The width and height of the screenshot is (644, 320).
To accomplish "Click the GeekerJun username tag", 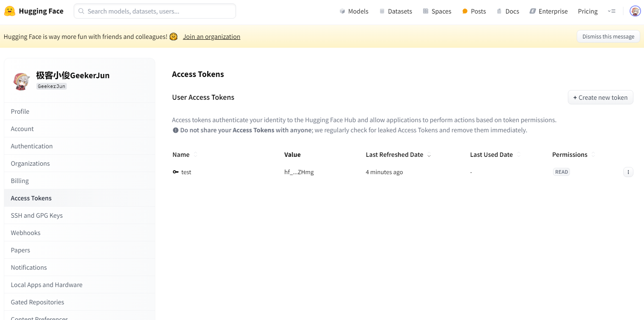I will 52,86.
